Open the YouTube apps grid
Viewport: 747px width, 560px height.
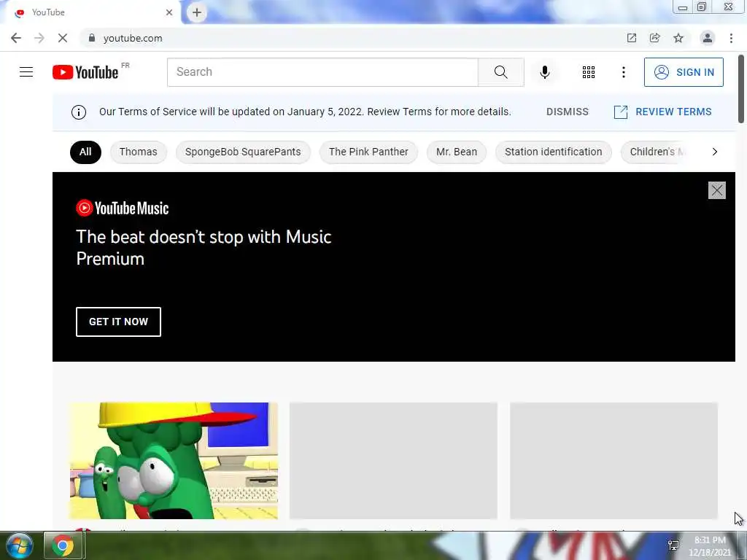pyautogui.click(x=589, y=72)
